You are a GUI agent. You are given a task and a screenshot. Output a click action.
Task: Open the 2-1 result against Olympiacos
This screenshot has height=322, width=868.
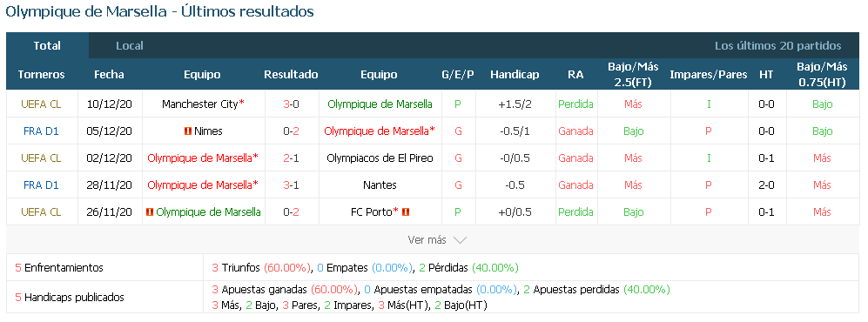[291, 158]
